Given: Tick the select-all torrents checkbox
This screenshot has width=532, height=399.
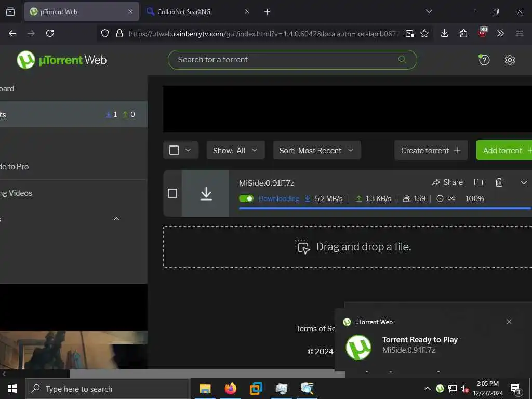Looking at the screenshot, I should tap(174, 150).
